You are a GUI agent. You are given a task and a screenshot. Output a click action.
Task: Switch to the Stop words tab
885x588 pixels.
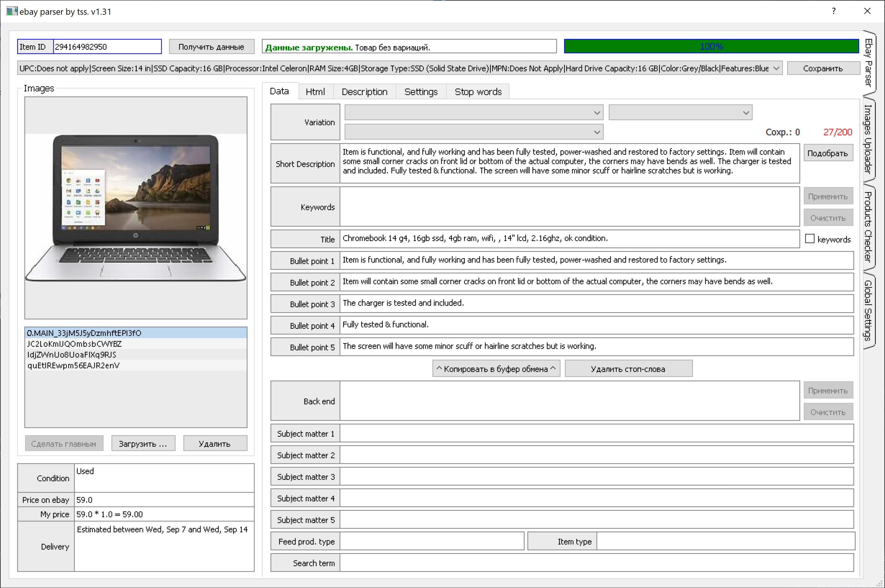(478, 91)
